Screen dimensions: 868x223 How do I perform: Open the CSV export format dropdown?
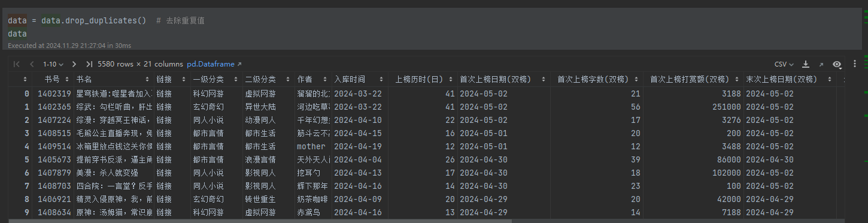point(784,64)
